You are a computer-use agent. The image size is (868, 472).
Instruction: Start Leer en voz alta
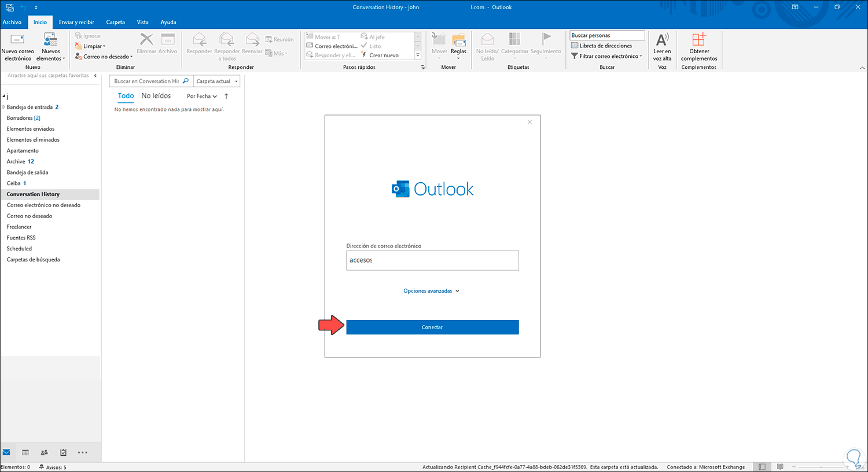tap(662, 47)
